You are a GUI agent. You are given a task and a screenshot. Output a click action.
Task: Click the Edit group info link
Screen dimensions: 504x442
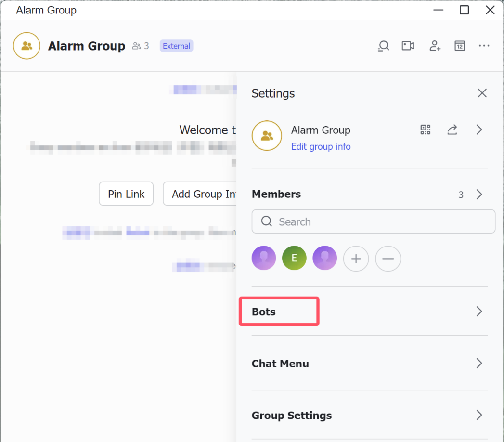(x=321, y=146)
